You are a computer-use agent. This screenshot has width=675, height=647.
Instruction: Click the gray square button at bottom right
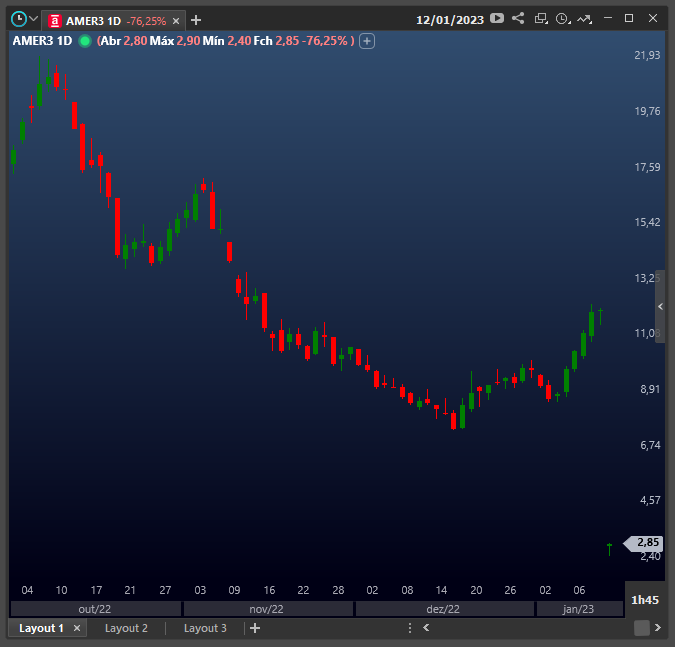(x=641, y=628)
